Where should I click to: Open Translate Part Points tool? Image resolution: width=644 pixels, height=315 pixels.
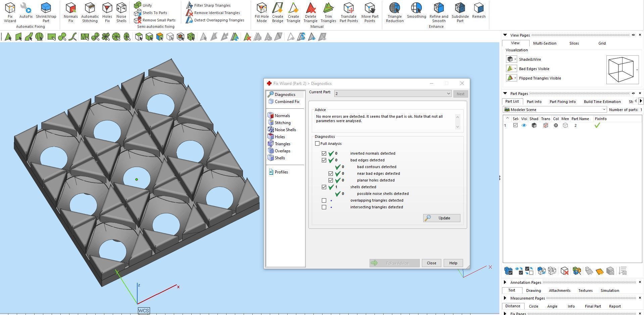tap(349, 12)
